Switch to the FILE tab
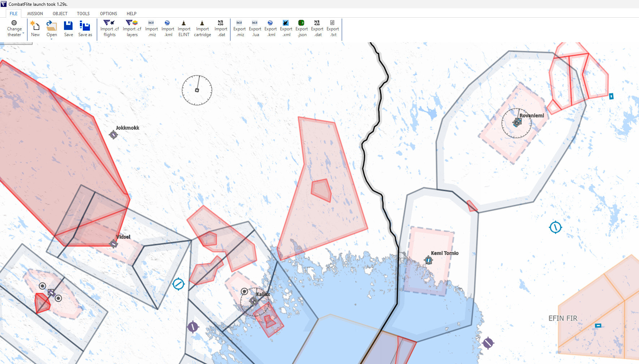Screen dimensions: 639x364 pyautogui.click(x=14, y=13)
